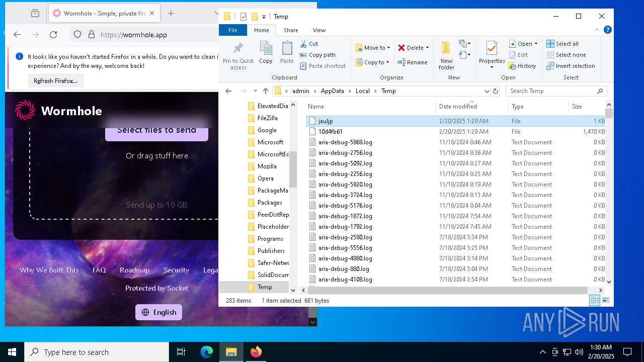Select the Wormhole browser tab

(x=105, y=14)
